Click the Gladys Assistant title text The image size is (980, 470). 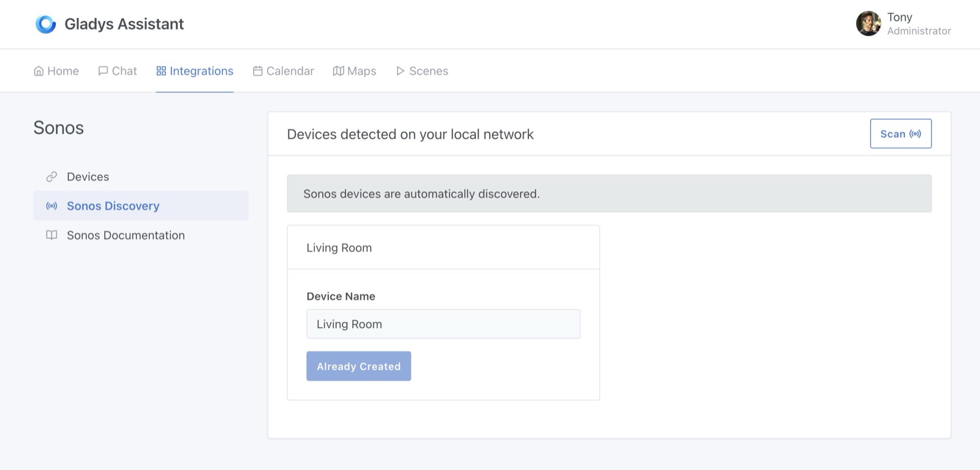pyautogui.click(x=124, y=24)
